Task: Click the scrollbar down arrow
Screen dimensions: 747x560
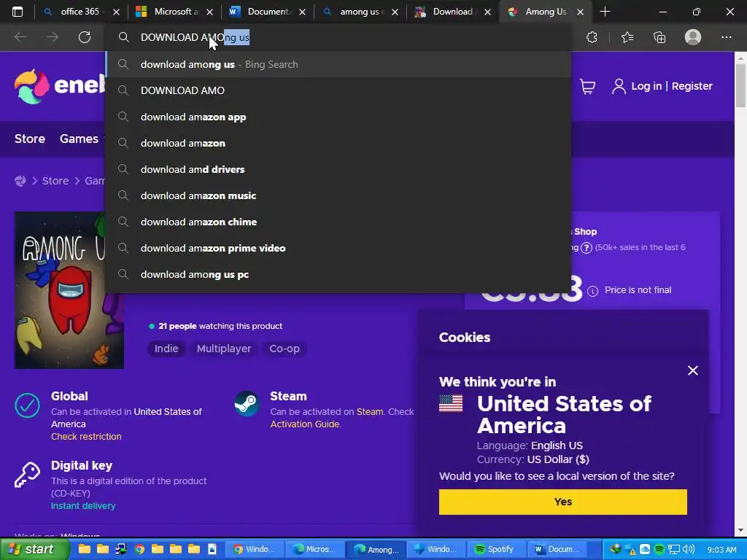Action: [740, 530]
